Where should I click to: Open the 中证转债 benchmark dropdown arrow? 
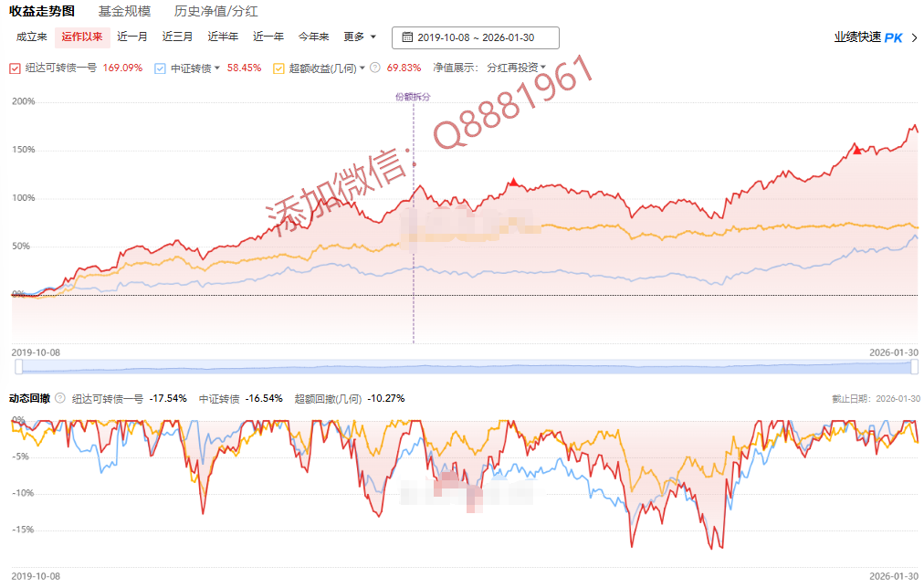click(x=217, y=68)
